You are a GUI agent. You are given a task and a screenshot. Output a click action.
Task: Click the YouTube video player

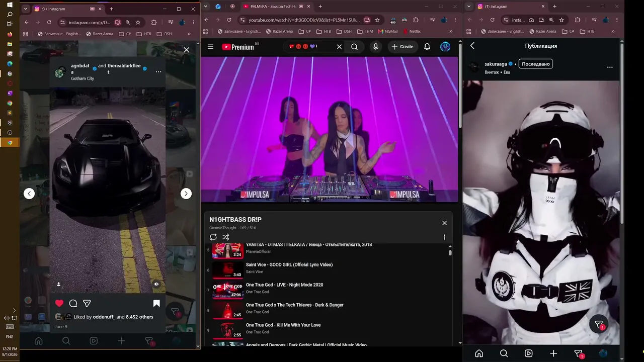(329, 129)
